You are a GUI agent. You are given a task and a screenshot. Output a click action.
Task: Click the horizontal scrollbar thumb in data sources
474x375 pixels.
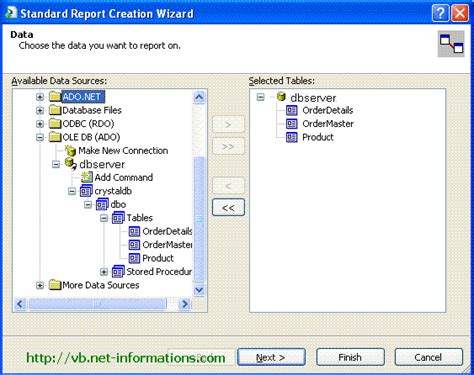click(x=97, y=304)
